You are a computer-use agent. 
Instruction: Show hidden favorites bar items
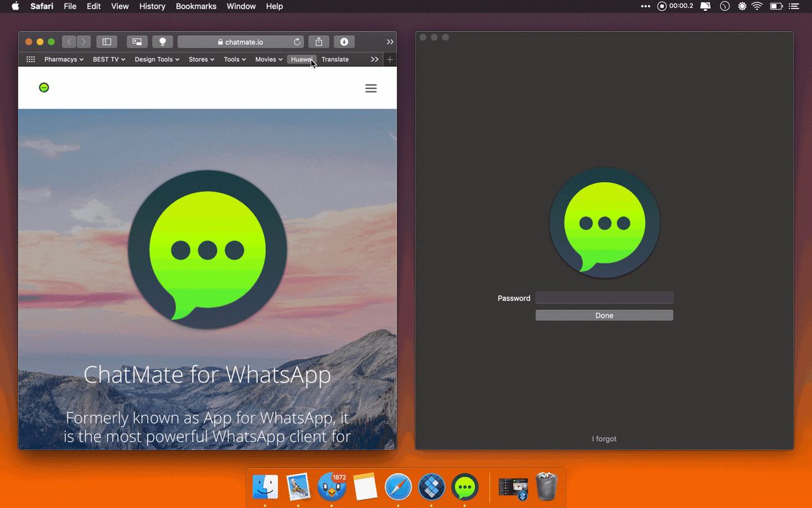(x=375, y=60)
